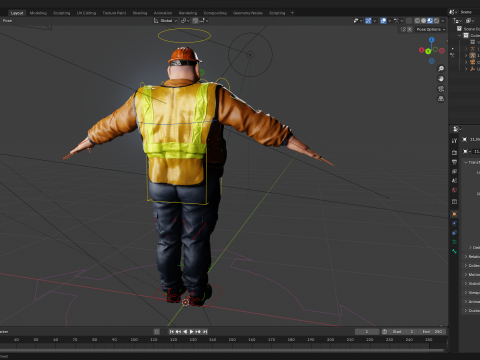Click the zoom magnifier viewport button
This screenshot has width=480, height=360.
coord(441,69)
